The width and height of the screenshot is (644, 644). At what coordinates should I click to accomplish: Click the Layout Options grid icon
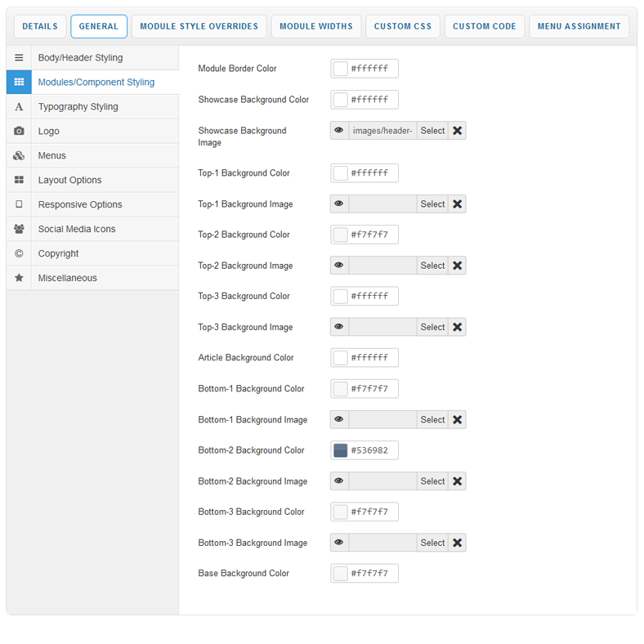(19, 181)
